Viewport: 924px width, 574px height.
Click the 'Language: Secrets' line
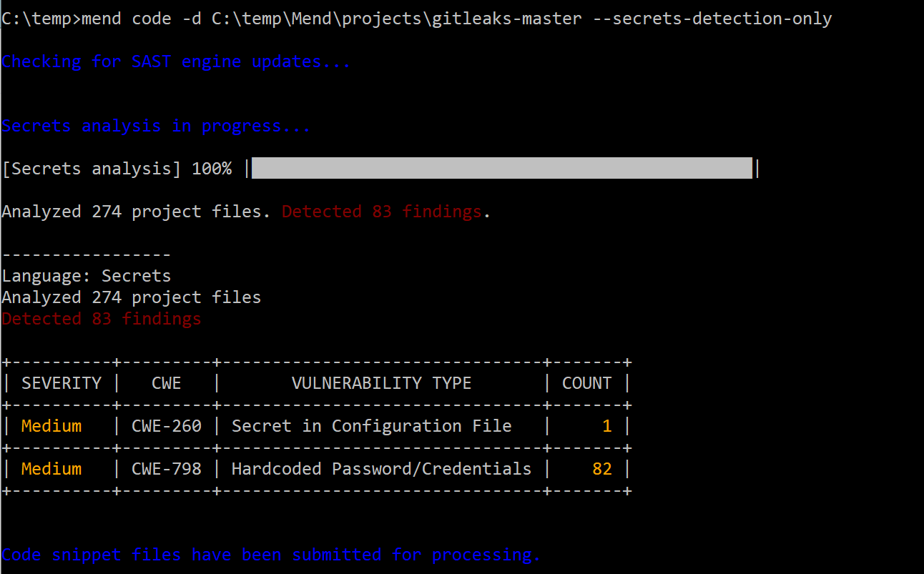point(87,276)
